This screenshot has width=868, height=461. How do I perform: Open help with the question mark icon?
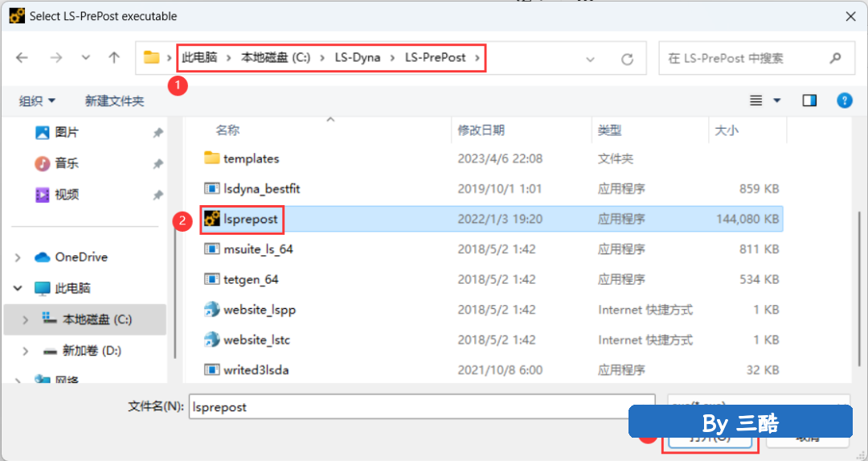(x=844, y=101)
